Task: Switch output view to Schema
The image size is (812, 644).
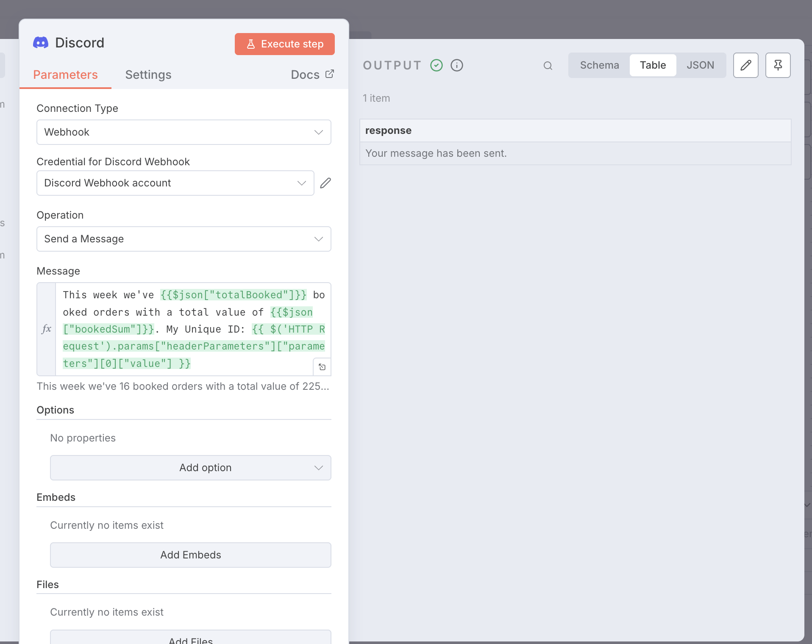Action: pos(599,65)
